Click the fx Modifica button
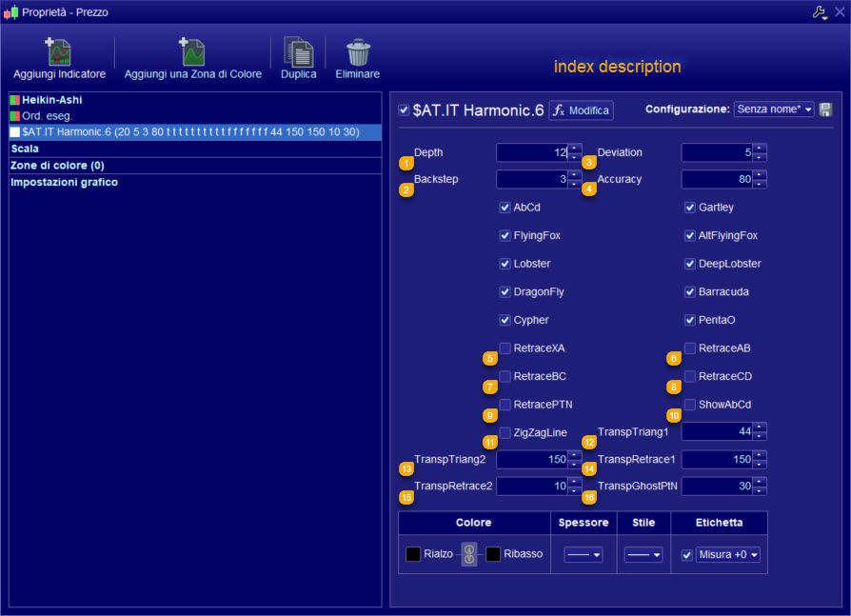This screenshot has width=851, height=616. (581, 110)
